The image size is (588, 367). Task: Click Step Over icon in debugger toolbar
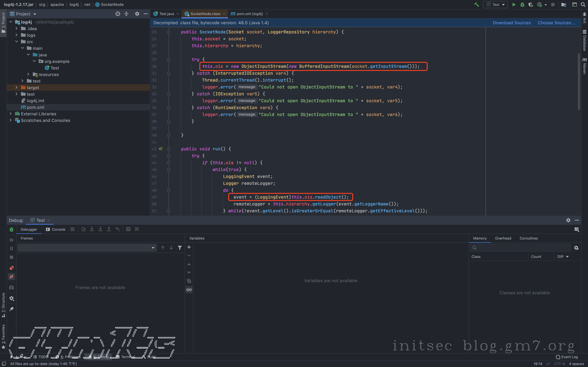tap(83, 229)
